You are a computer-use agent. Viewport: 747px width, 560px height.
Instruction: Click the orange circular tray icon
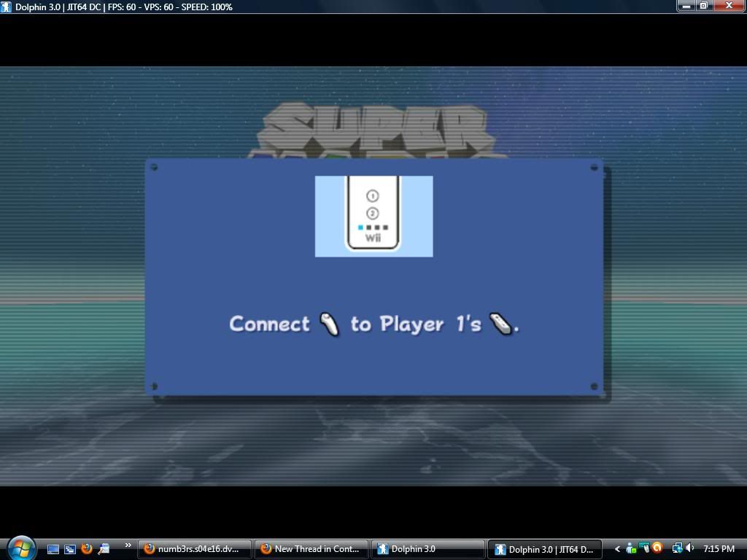(657, 548)
